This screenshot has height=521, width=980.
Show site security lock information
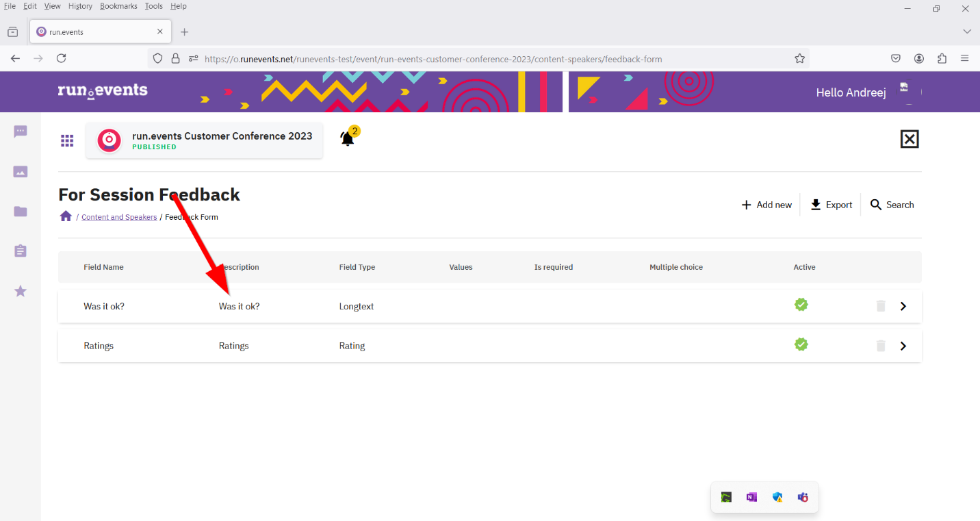[175, 59]
